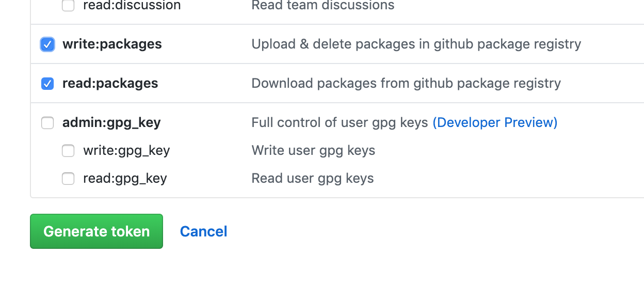Toggle the read:discussion checkbox
Image resolution: width=644 pixels, height=286 pixels.
point(68,6)
